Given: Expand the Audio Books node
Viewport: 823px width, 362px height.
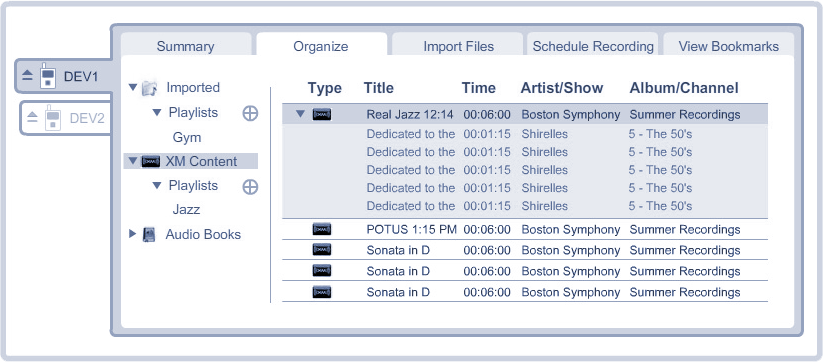Looking at the screenshot, I should pyautogui.click(x=132, y=234).
